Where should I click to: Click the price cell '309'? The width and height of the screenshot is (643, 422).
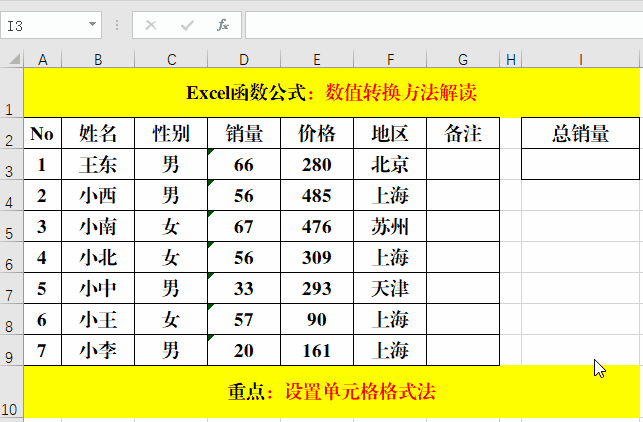point(317,257)
